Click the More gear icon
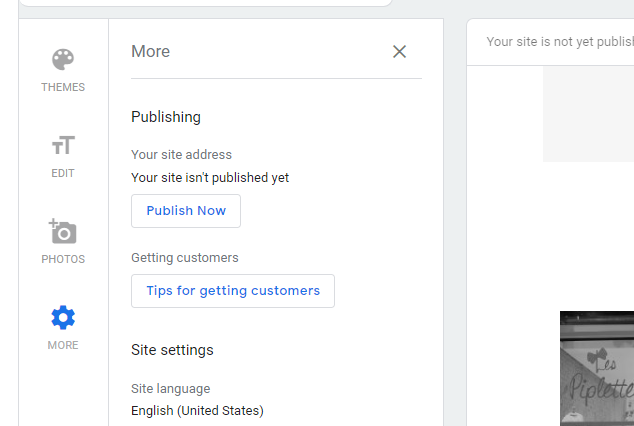This screenshot has height=426, width=634. point(63,318)
